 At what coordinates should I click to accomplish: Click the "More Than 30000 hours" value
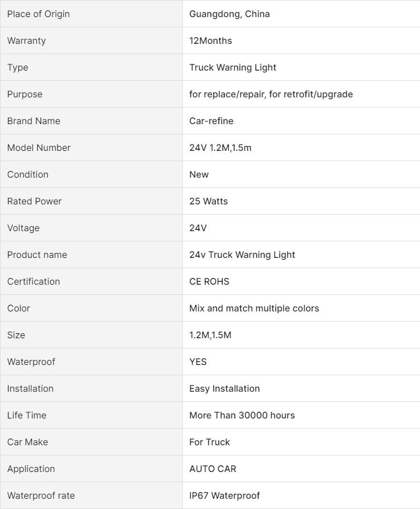[x=242, y=415]
